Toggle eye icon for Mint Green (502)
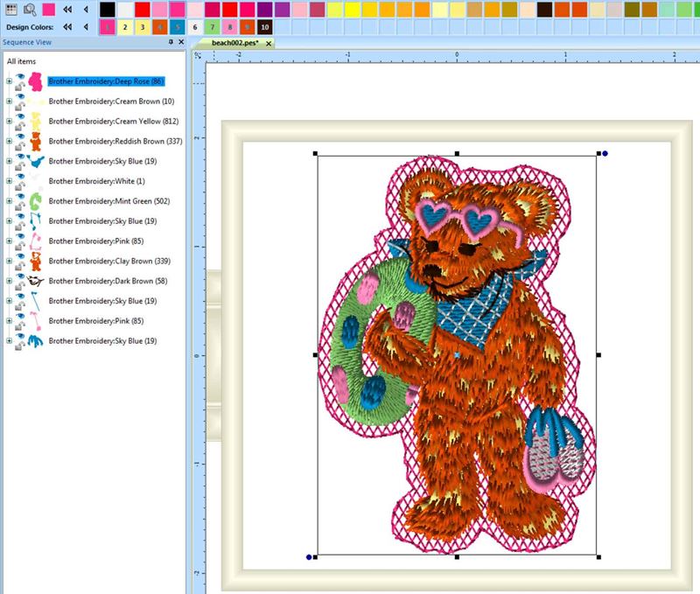The width and height of the screenshot is (700, 594). click(x=20, y=196)
